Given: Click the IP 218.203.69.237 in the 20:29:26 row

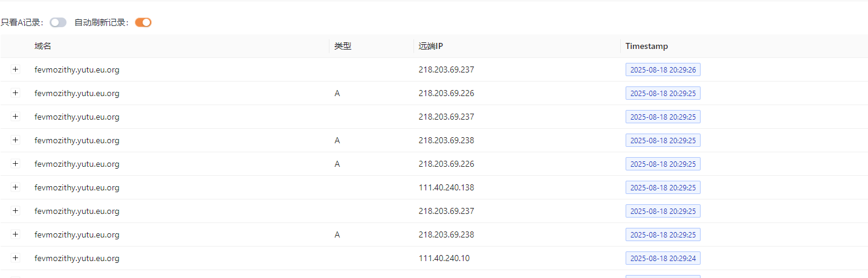Looking at the screenshot, I should (x=446, y=69).
